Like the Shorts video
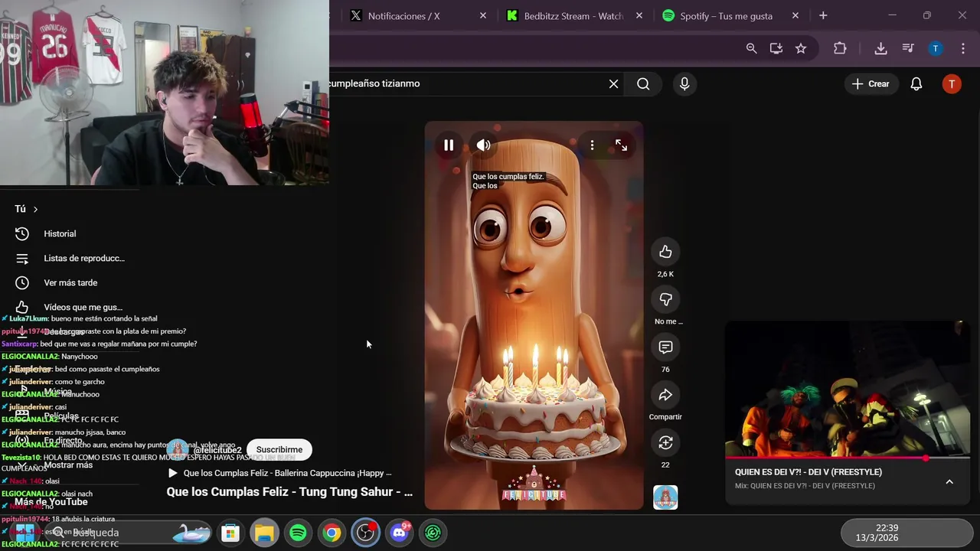This screenshot has width=980, height=551. (665, 252)
